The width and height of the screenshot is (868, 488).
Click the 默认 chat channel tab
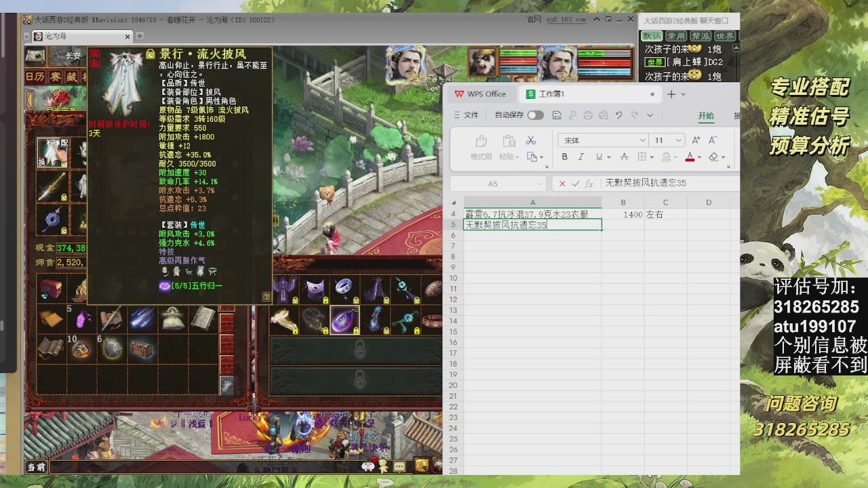(x=652, y=36)
